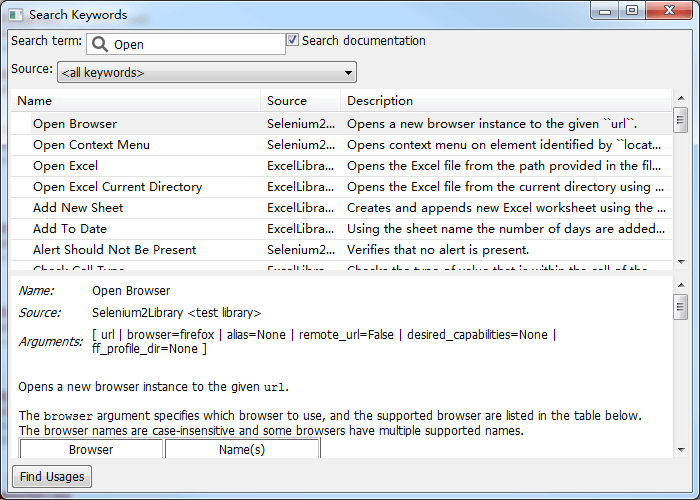Click down arrow of documentation pane scrollbar
The image size is (700, 500).
pos(681,450)
